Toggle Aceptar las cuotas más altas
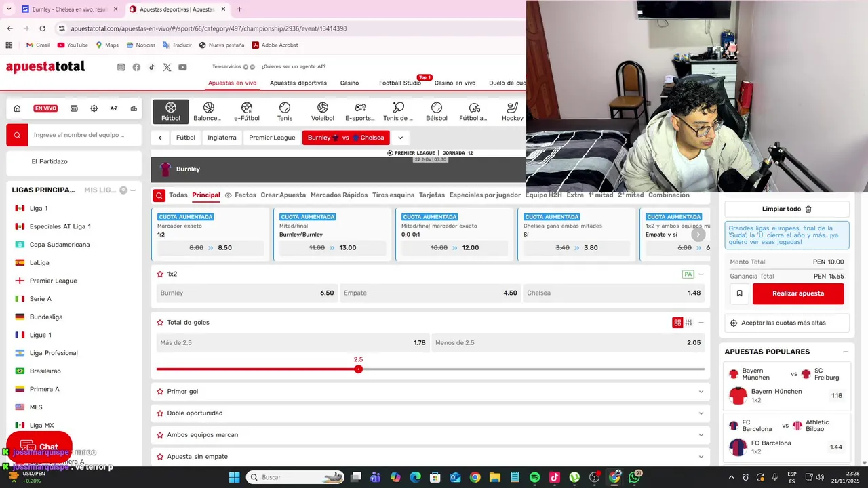The width and height of the screenshot is (868, 488). (787, 323)
